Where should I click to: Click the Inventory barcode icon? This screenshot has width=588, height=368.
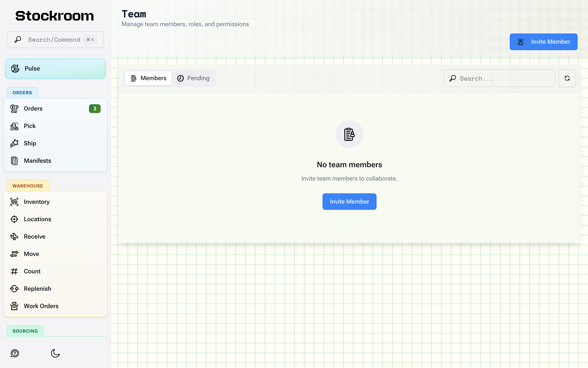tap(14, 202)
